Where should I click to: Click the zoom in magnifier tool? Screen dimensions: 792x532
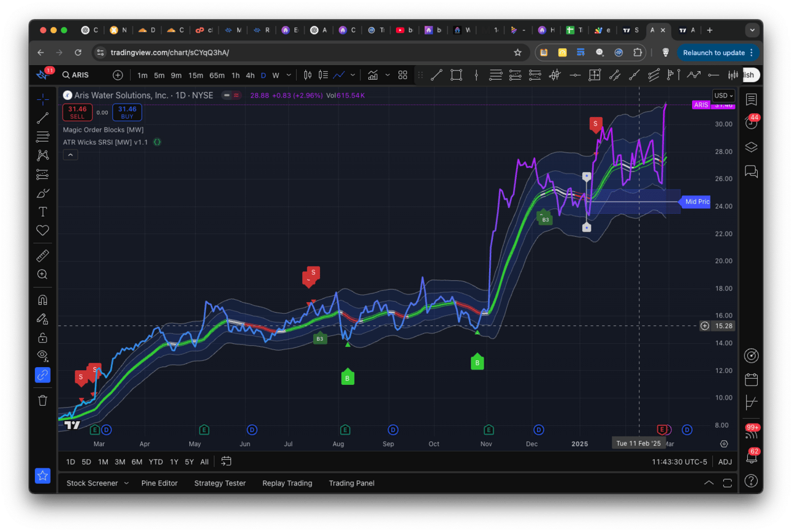tap(42, 275)
